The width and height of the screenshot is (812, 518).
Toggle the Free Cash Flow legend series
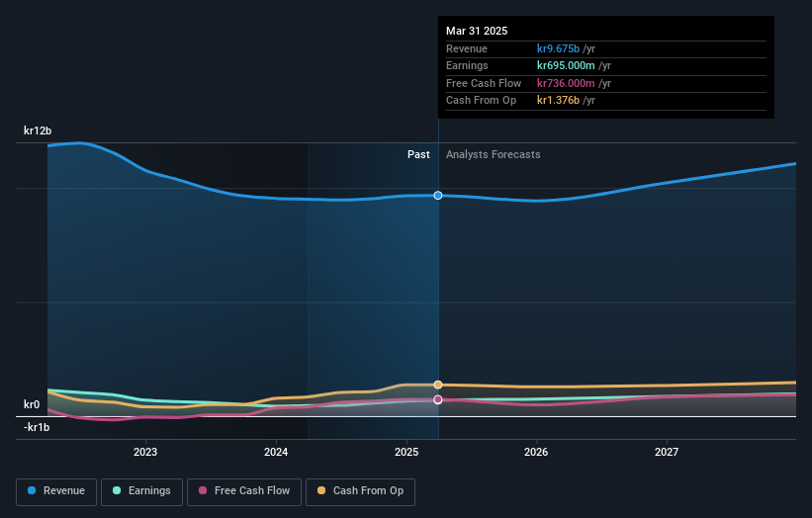coord(244,491)
